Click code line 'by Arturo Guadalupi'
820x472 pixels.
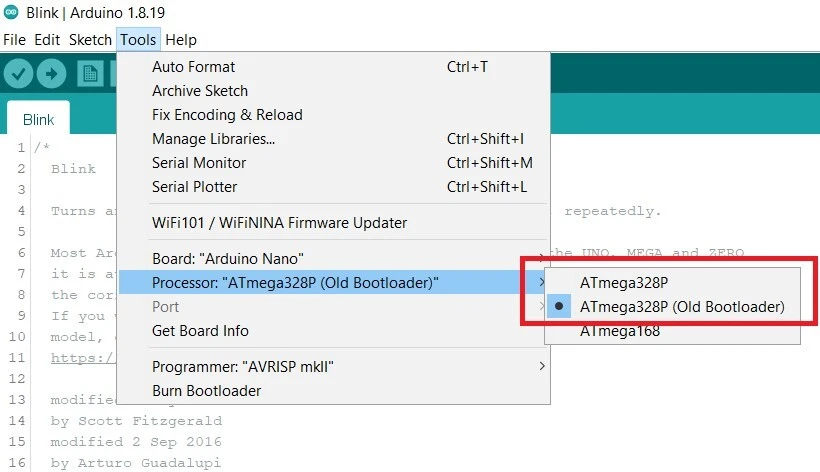136,463
